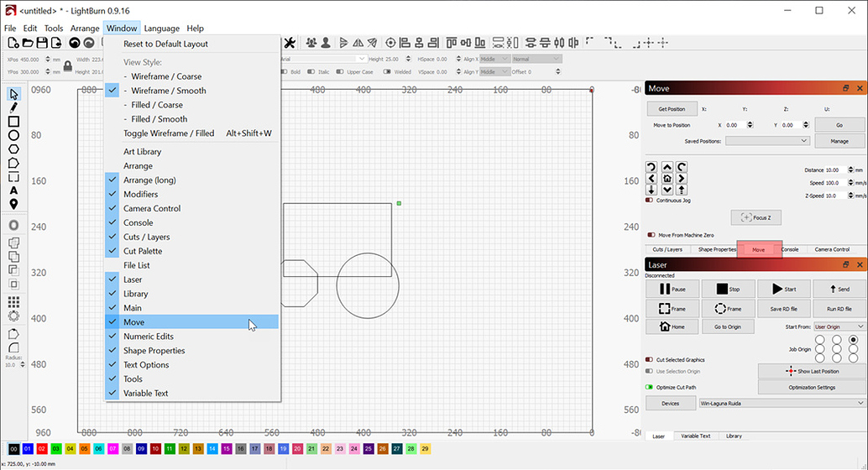Viewport: 868px width, 470px height.
Task: Undock the Move panel with float icon
Action: [846, 88]
